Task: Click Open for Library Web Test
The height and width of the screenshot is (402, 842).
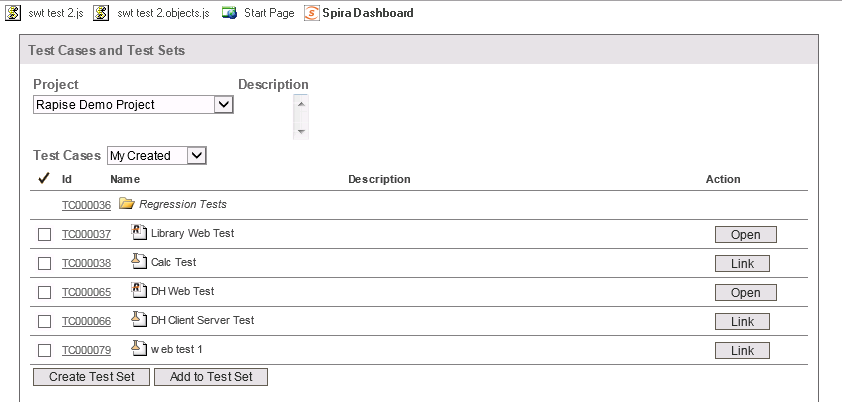Action: click(x=745, y=235)
